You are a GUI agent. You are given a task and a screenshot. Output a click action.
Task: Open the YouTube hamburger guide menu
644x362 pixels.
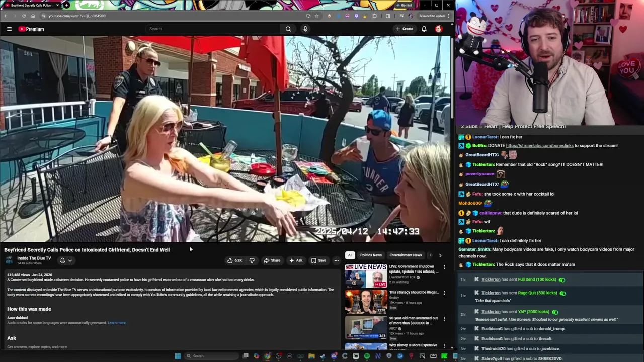(9, 29)
